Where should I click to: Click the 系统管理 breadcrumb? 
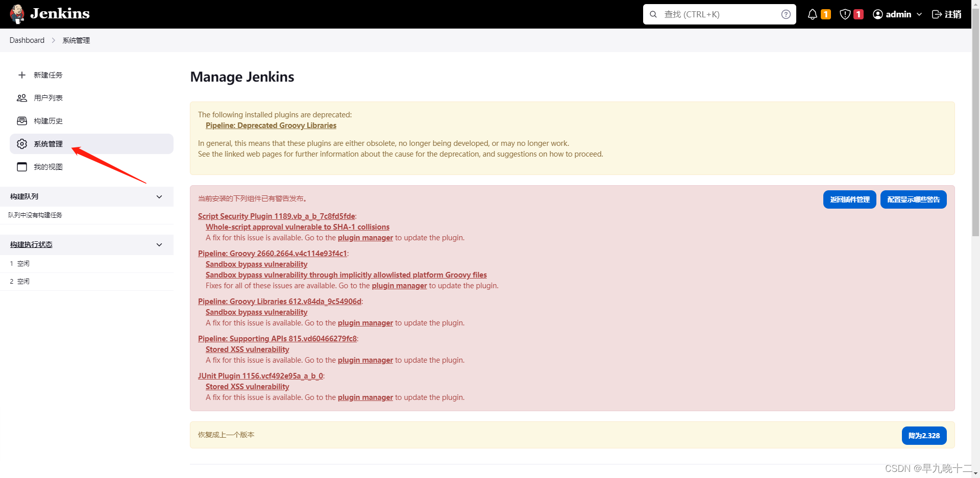[76, 40]
